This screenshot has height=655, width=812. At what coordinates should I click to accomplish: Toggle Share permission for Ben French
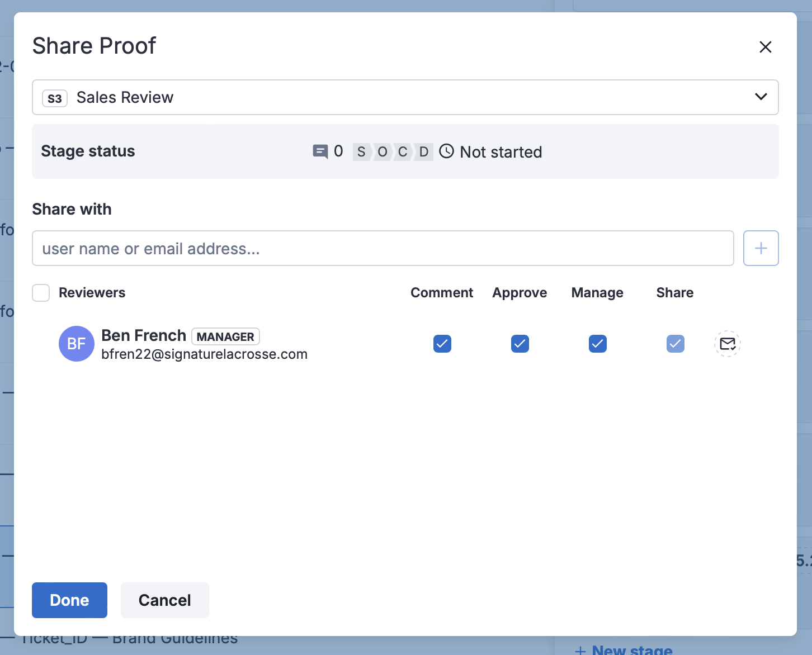(x=675, y=344)
